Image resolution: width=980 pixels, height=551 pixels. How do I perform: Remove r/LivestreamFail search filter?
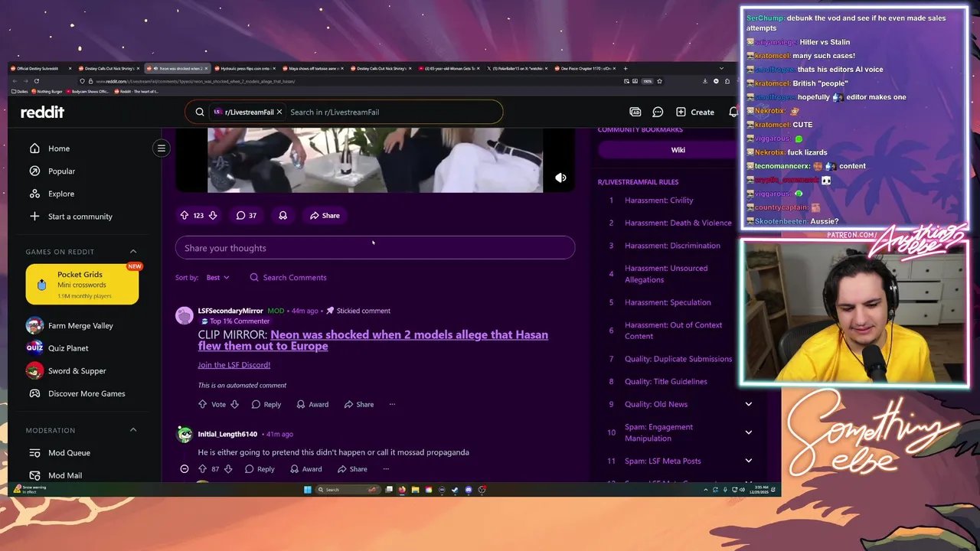279,112
